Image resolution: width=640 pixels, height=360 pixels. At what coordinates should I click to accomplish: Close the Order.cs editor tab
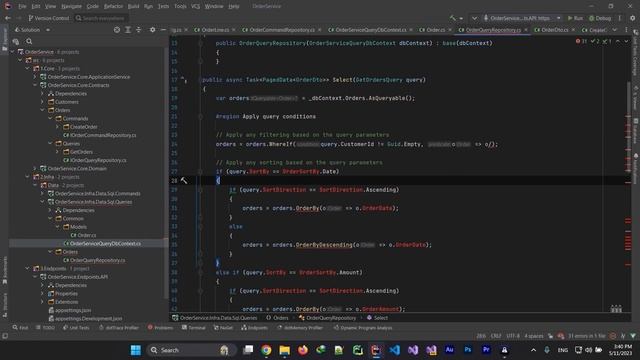coord(450,30)
